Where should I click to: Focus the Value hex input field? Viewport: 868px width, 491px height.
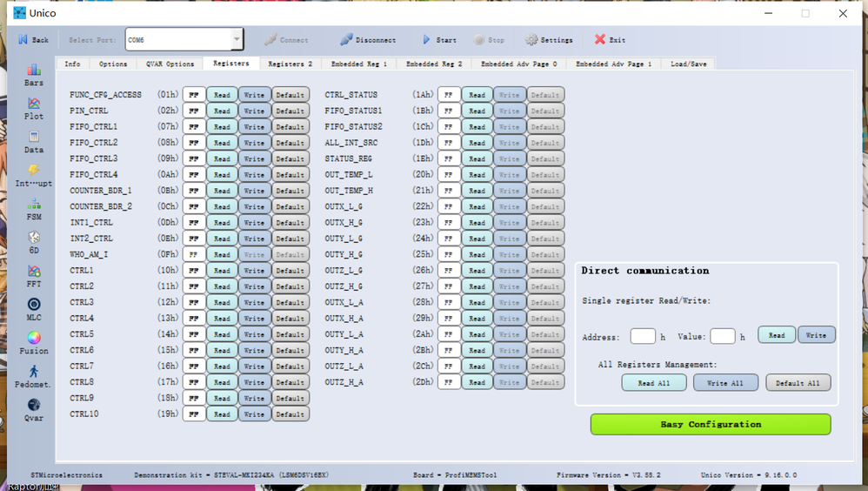[x=723, y=336]
